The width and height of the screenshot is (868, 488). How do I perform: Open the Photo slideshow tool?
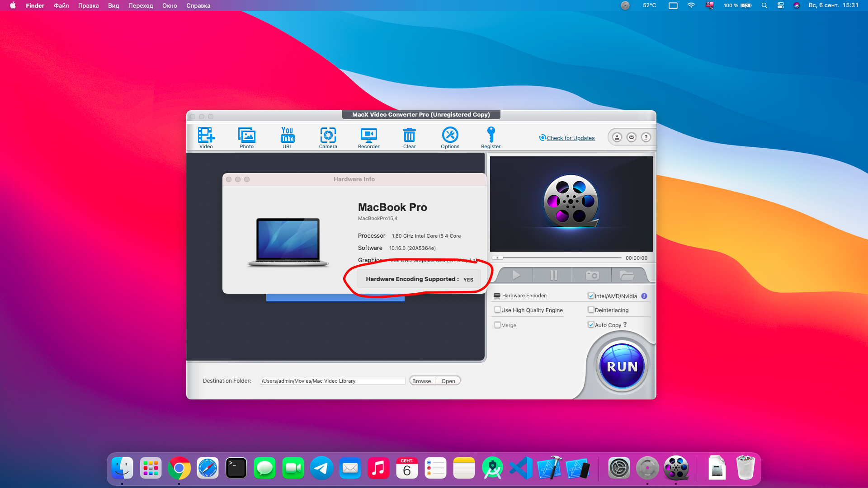pyautogui.click(x=246, y=136)
